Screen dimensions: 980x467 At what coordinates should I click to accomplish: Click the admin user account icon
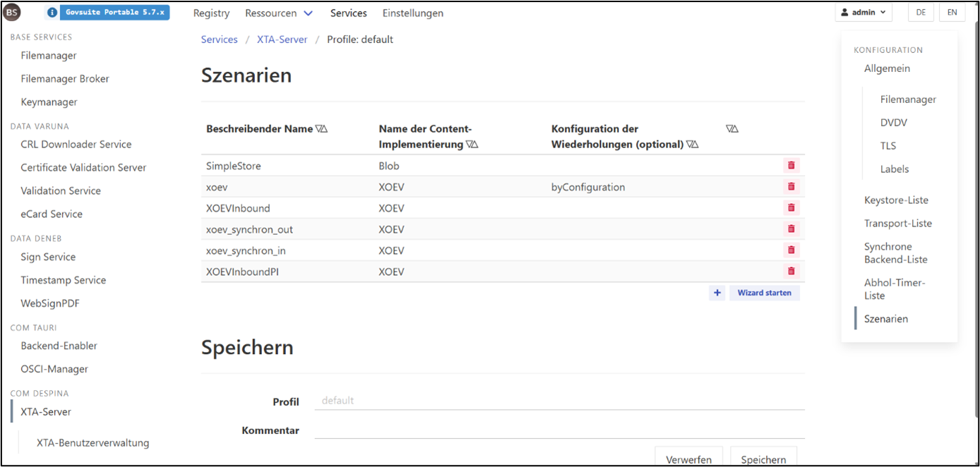tap(844, 12)
